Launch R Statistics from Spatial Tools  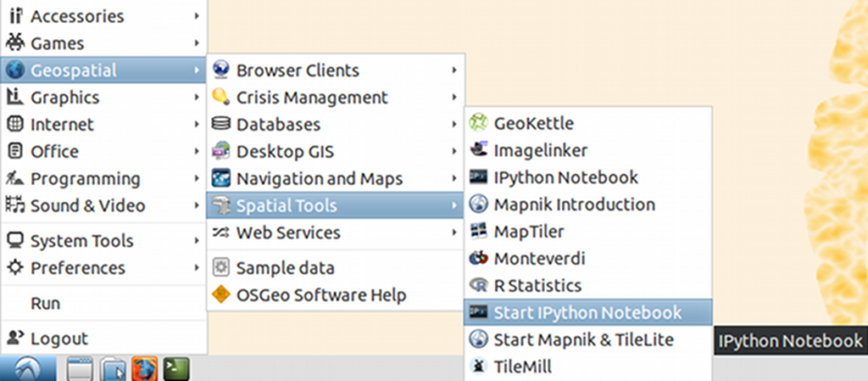point(537,286)
